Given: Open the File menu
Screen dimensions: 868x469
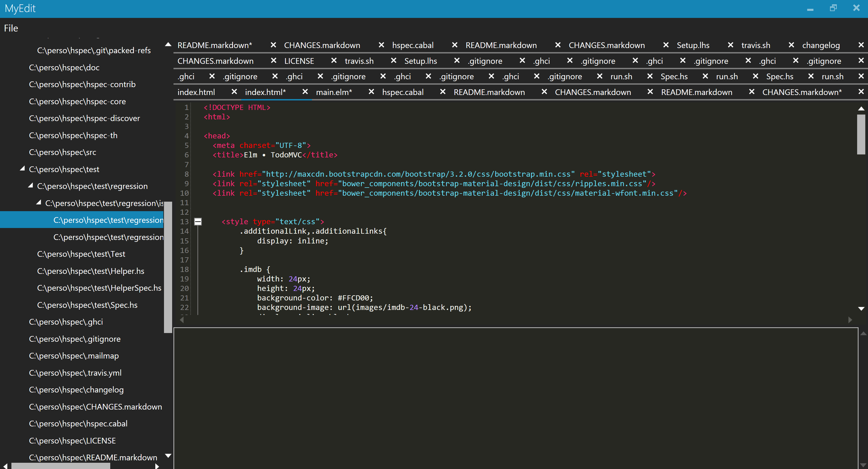Looking at the screenshot, I should [x=11, y=28].
